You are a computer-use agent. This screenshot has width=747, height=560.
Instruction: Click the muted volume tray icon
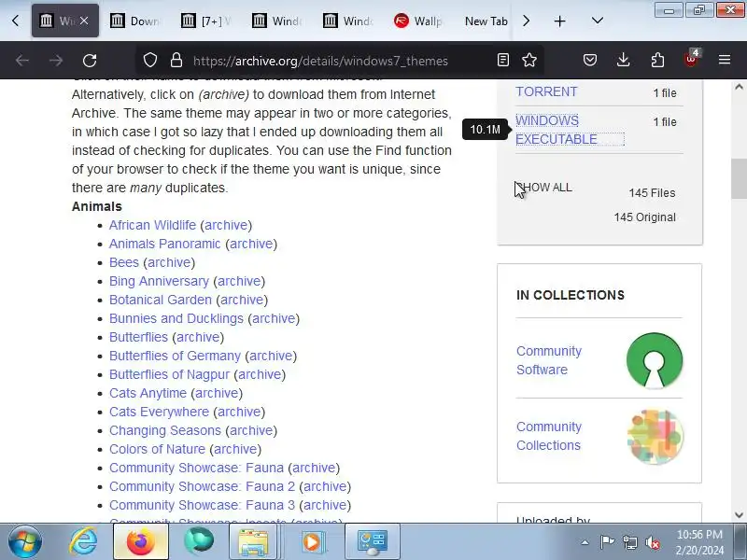click(653, 542)
